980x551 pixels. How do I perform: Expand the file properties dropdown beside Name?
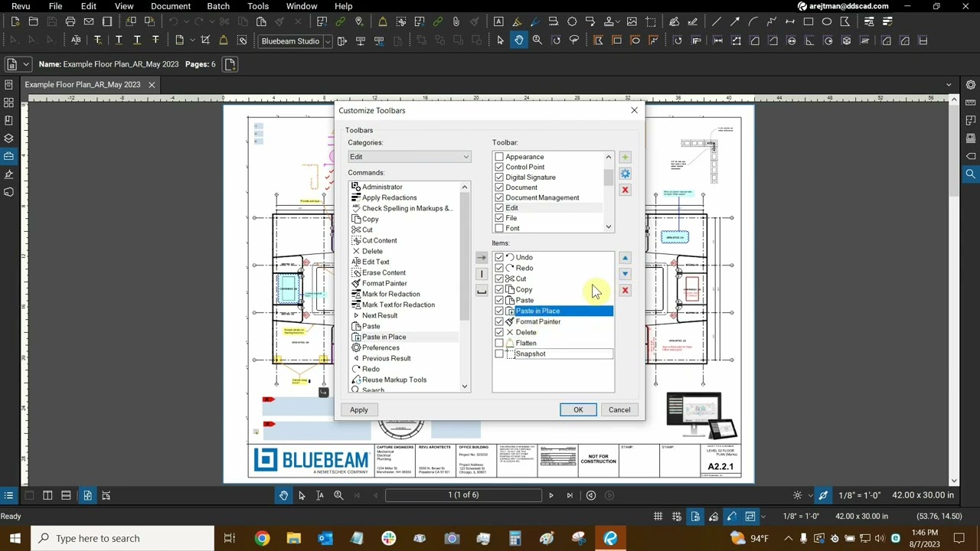tap(26, 64)
